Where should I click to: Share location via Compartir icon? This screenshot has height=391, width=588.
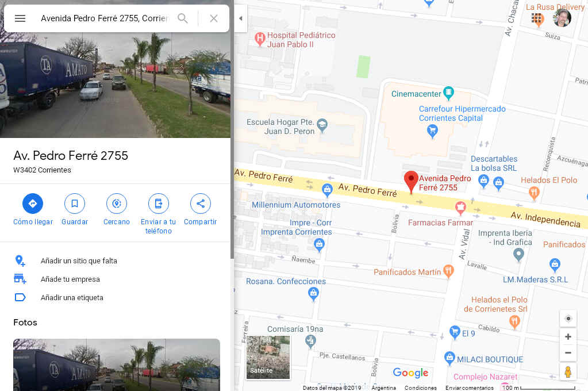point(200,204)
